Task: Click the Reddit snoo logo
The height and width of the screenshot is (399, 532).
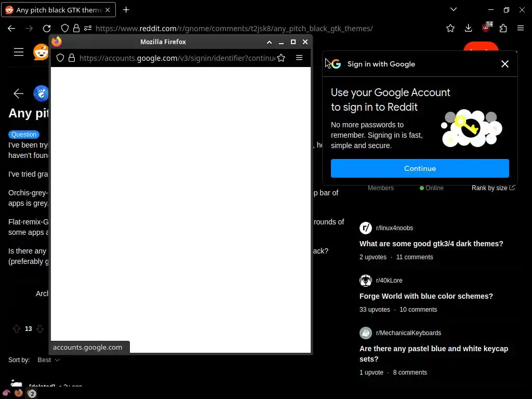Action: (x=41, y=52)
